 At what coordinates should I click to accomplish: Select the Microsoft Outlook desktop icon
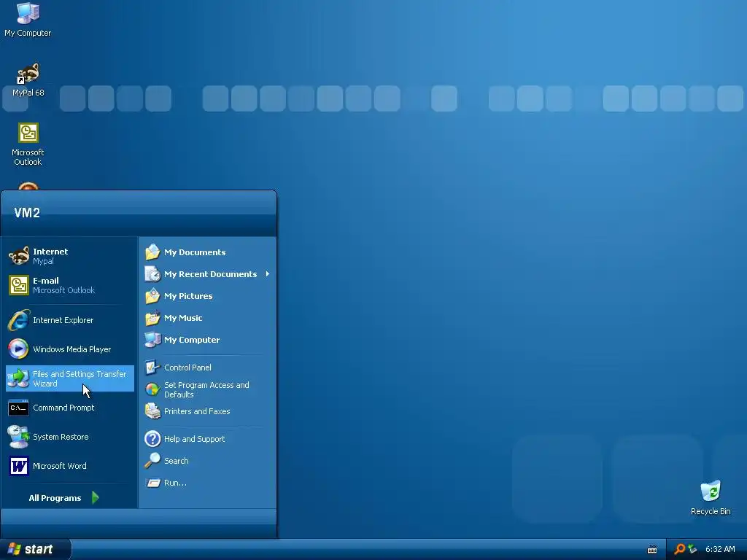[28, 144]
